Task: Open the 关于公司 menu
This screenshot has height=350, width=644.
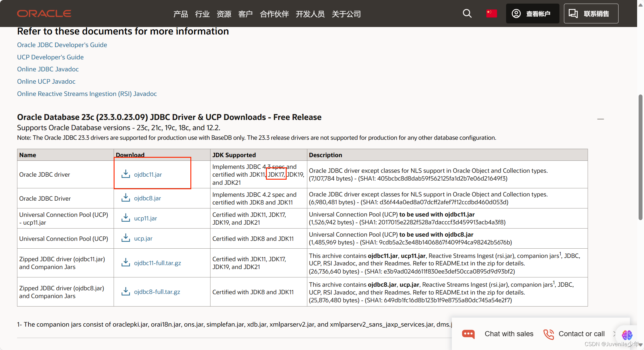Action: (346, 14)
